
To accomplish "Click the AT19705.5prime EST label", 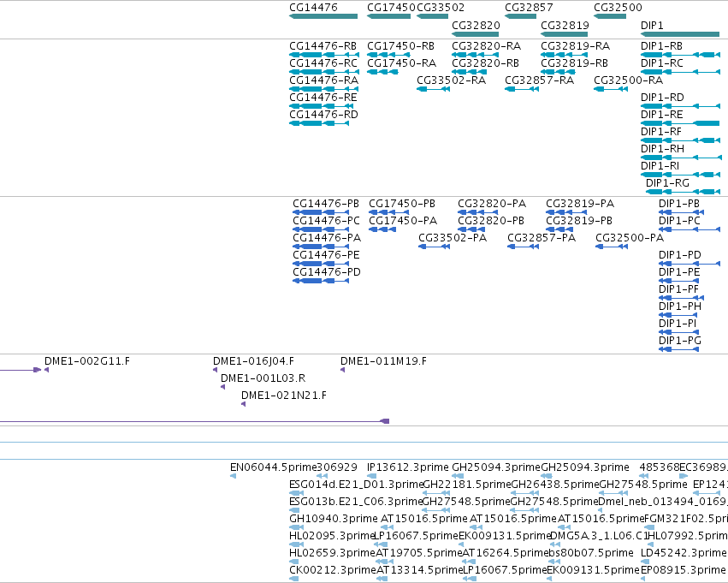I will click(x=419, y=553).
